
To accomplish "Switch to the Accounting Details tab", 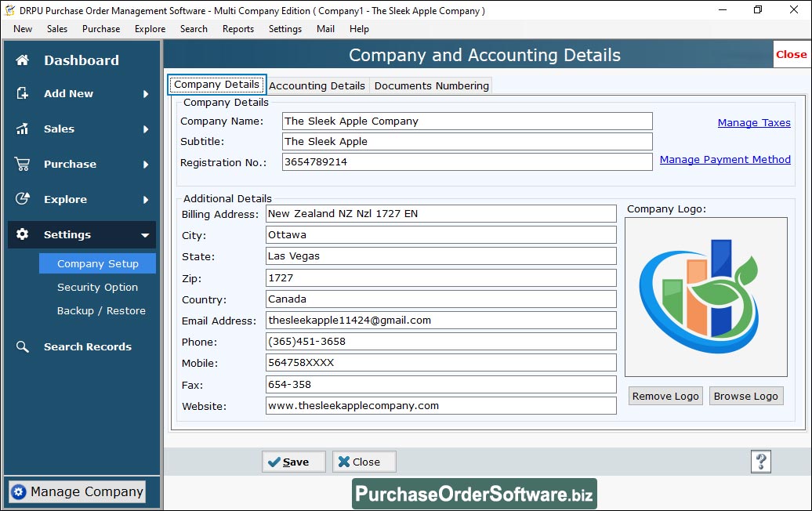I will 317,86.
